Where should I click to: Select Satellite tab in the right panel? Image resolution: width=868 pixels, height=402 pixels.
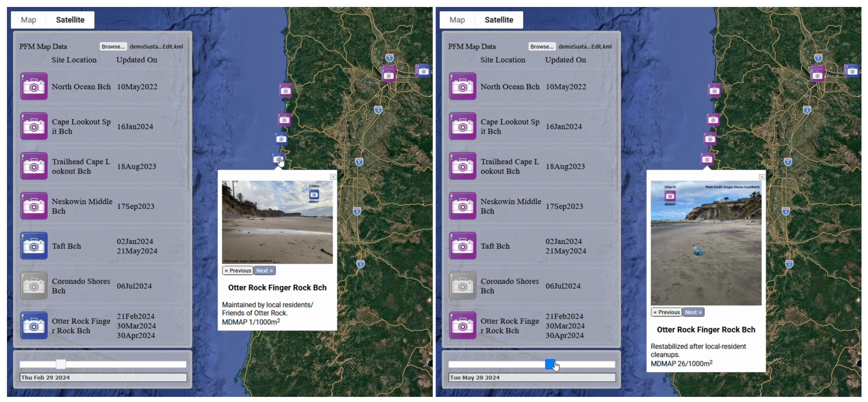pos(499,20)
